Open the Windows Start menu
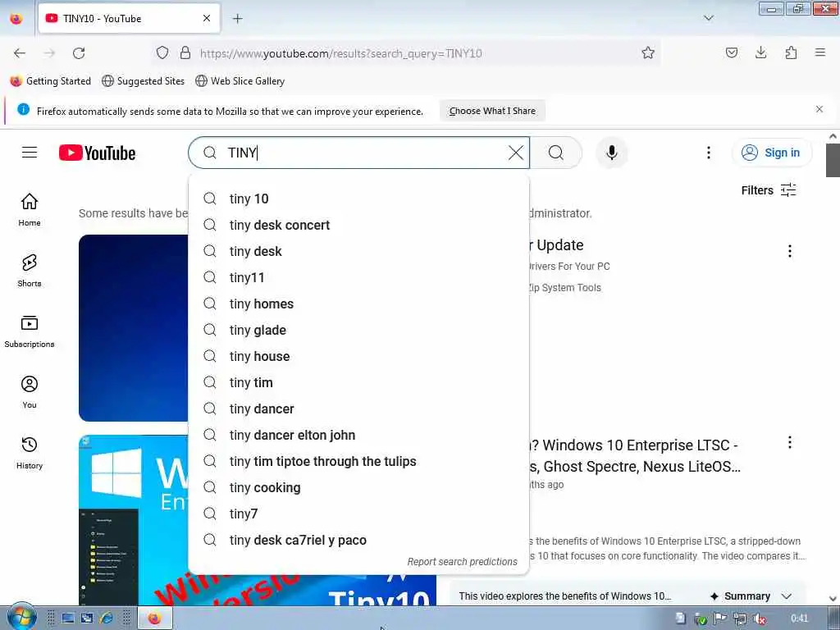Image resolution: width=840 pixels, height=630 pixels. 21,617
